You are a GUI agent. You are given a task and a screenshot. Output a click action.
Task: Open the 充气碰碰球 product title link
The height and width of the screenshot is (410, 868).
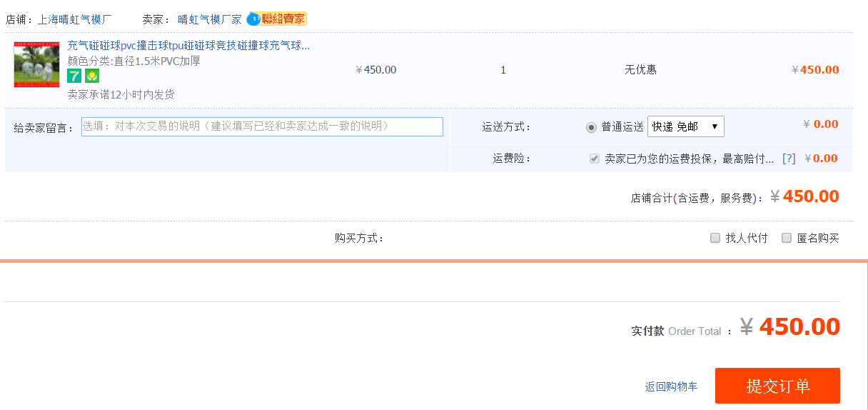(188, 46)
